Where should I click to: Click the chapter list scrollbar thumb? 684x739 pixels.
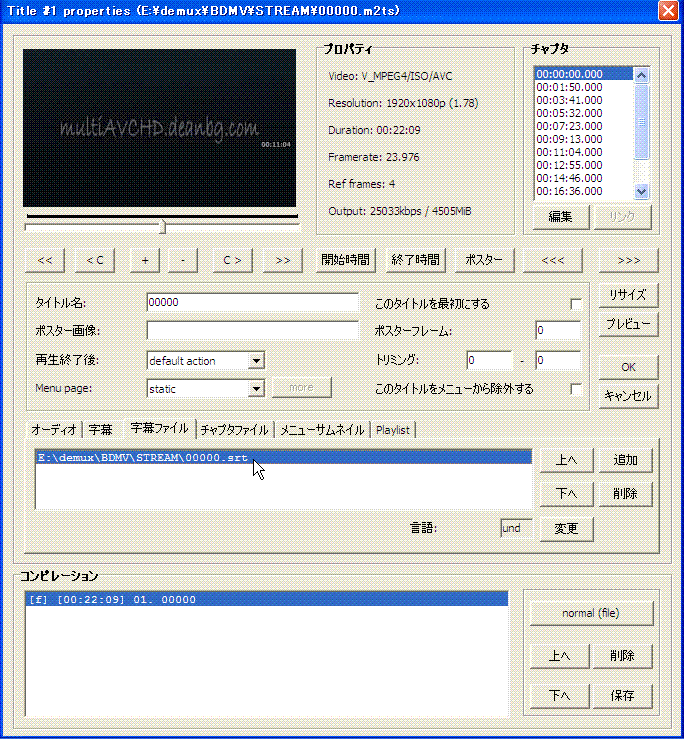(x=642, y=122)
